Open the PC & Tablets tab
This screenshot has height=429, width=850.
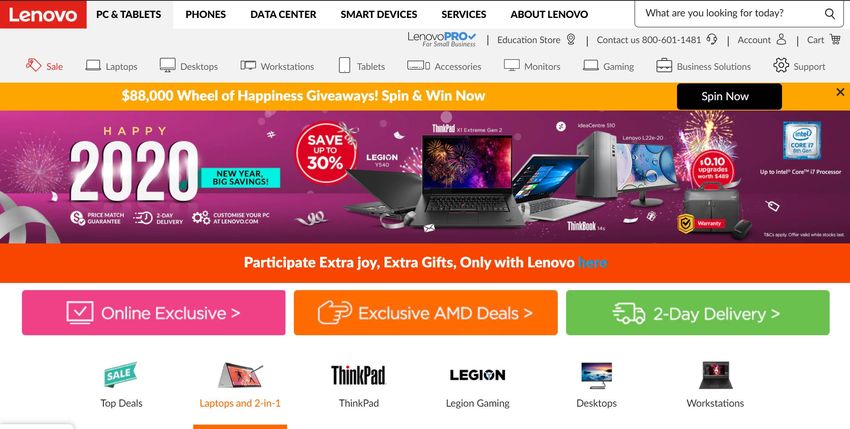coord(128,15)
